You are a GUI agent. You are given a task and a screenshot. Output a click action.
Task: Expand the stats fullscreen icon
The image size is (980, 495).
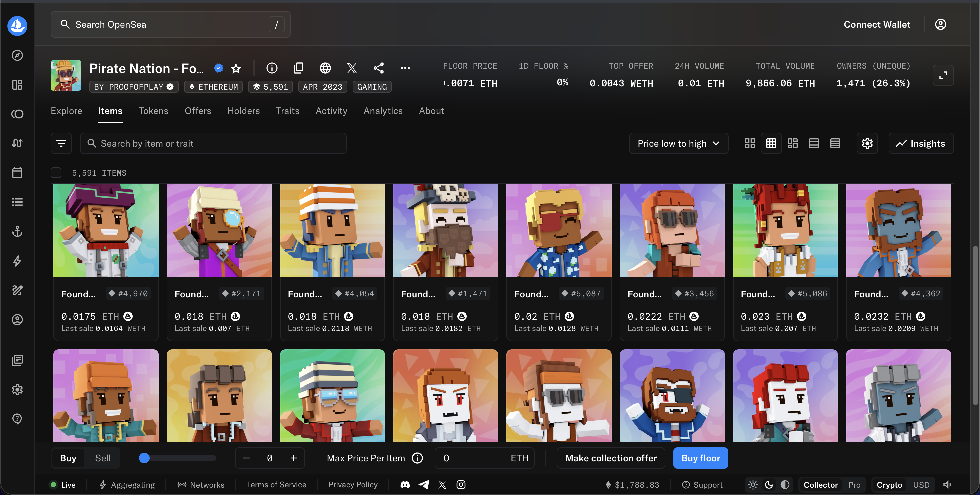pyautogui.click(x=943, y=75)
